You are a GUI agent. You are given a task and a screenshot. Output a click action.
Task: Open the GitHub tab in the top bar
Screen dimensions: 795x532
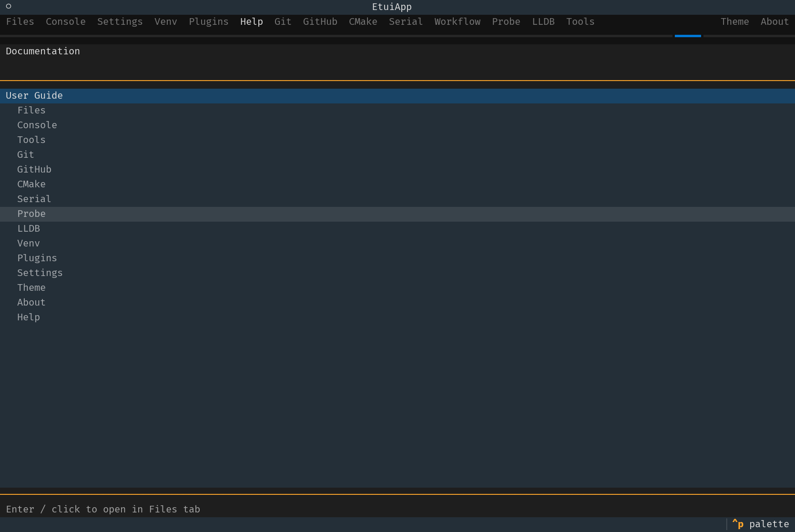320,22
